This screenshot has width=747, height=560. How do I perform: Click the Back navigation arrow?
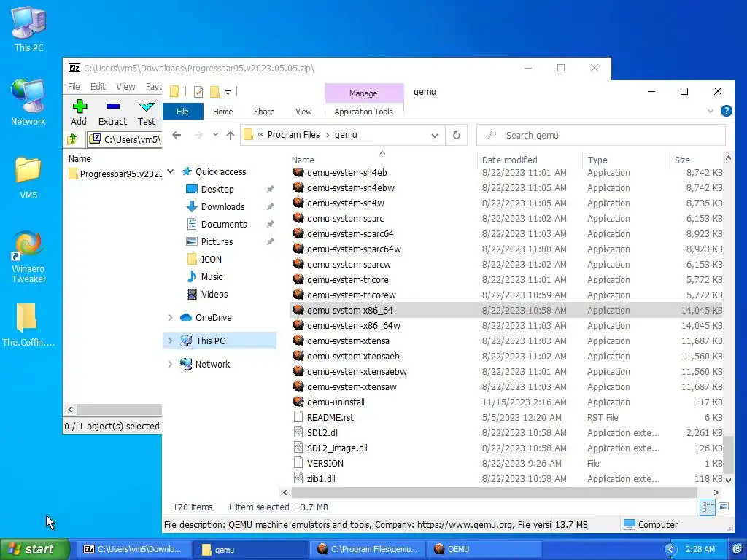point(177,135)
